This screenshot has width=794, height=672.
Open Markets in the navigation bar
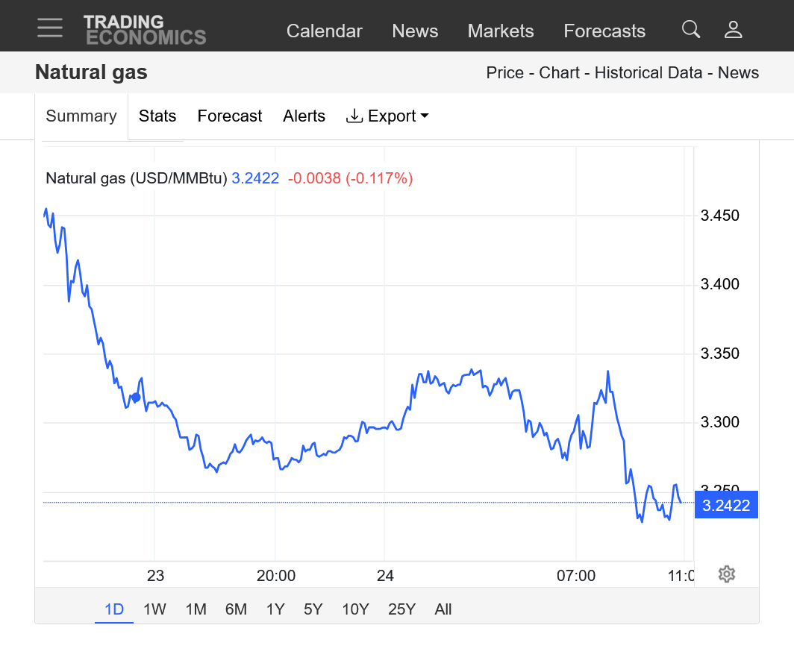tap(501, 31)
